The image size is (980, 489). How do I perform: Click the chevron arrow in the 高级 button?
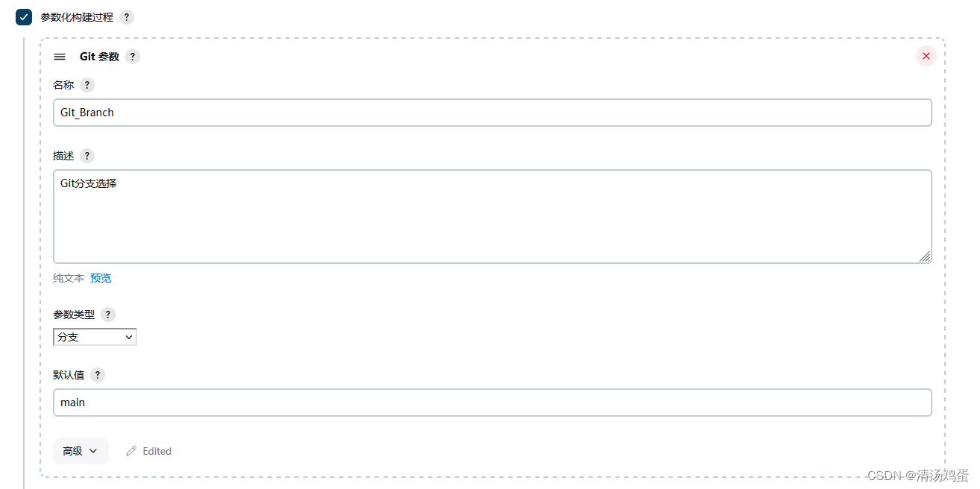point(93,451)
